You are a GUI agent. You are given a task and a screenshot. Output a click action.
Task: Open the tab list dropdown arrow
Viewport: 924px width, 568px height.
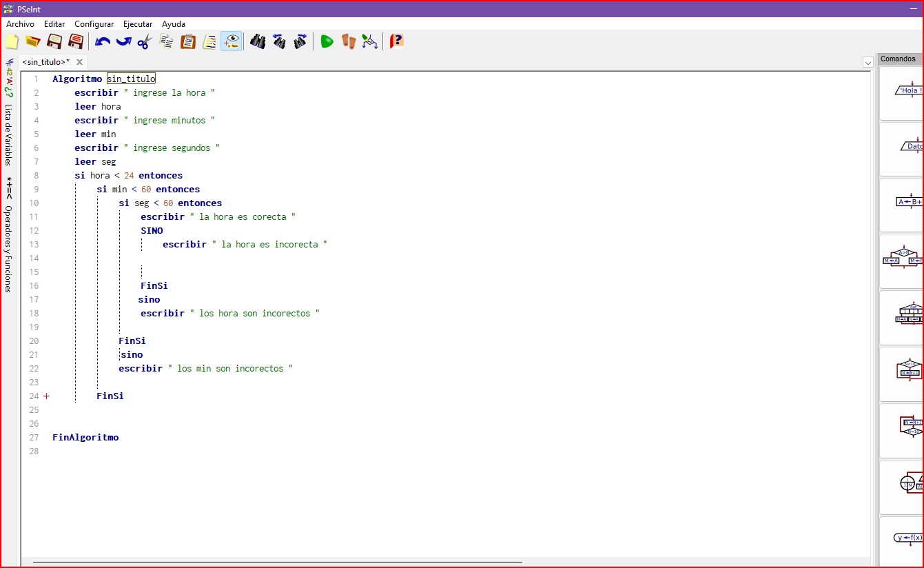coord(867,63)
